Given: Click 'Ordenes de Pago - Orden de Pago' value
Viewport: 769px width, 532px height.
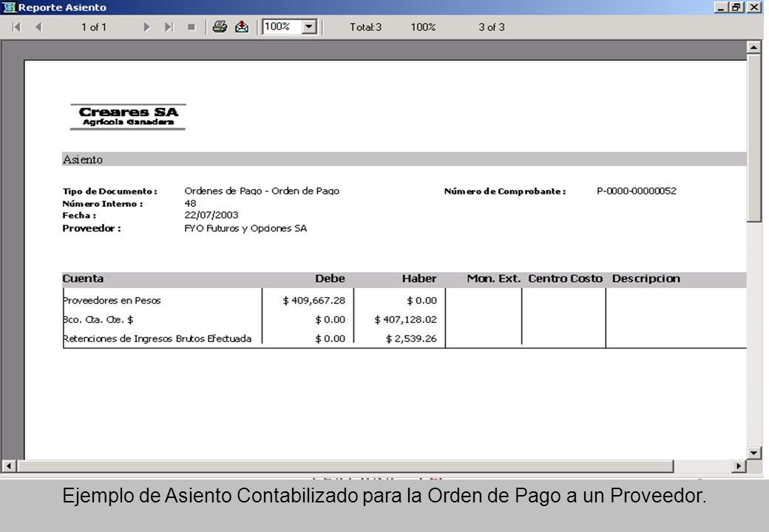Looking at the screenshot, I should point(262,191).
